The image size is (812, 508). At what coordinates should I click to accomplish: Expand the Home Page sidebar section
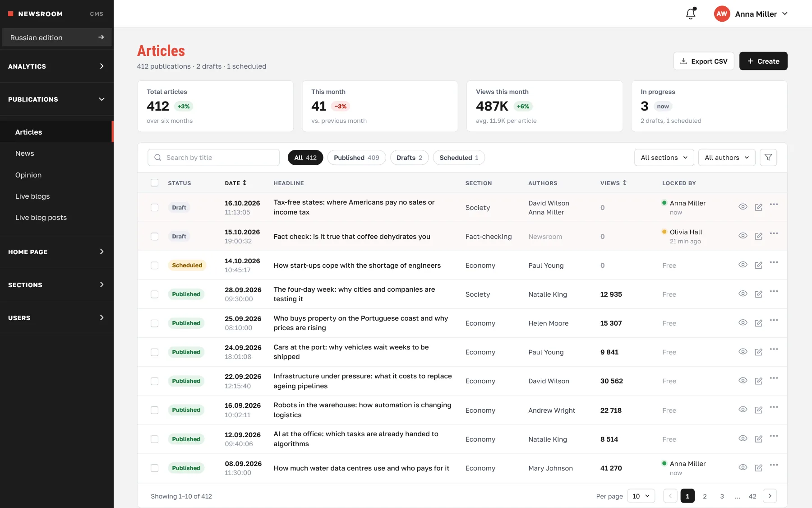coord(57,252)
